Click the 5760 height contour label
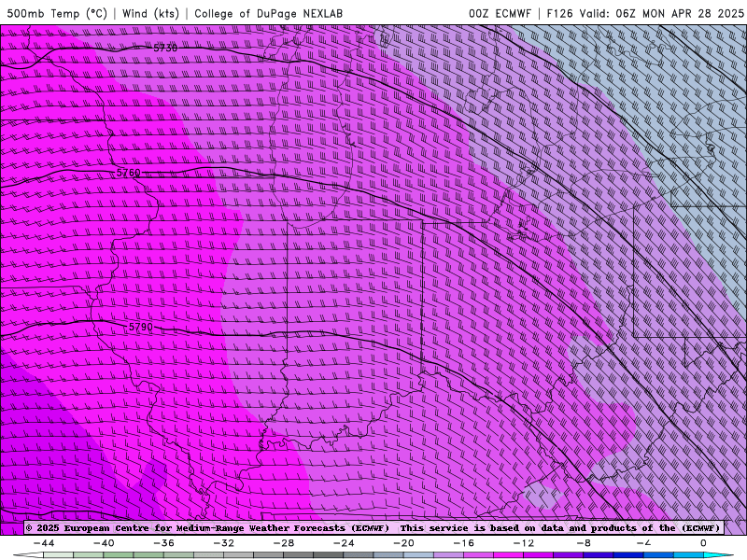The height and width of the screenshot is (560, 747). tap(128, 173)
